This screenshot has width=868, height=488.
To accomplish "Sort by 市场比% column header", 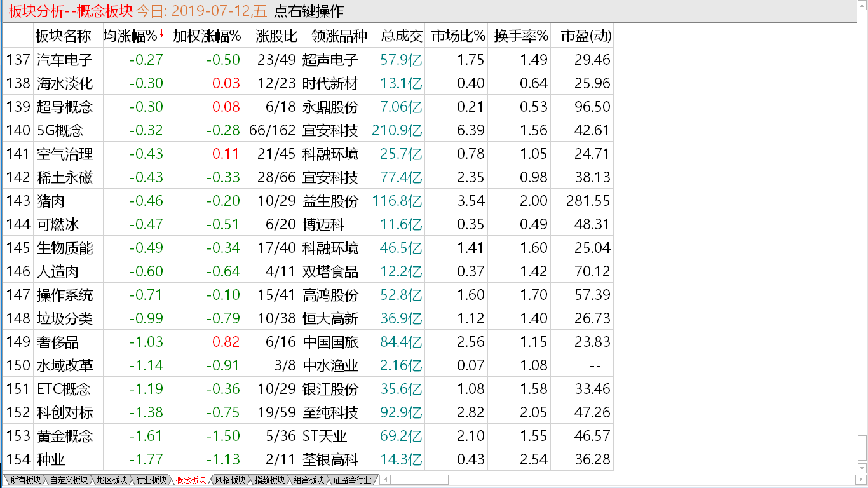I will [x=458, y=36].
